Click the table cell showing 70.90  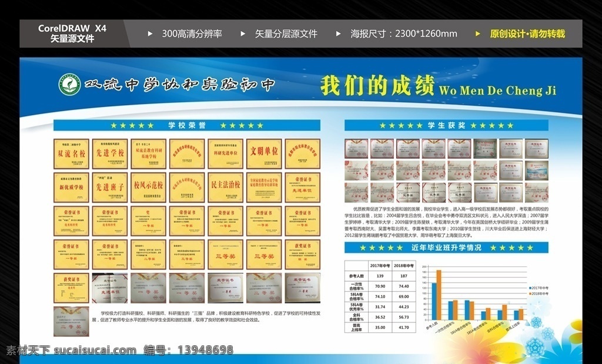coord(380,286)
